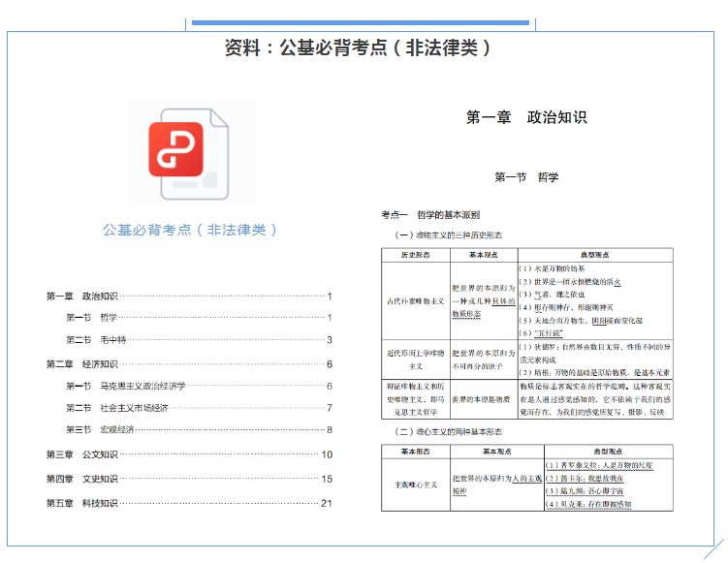Go to TOC entry 第一节 马克思主义政治经济学
The width and height of the screenshot is (728, 563).
click(x=199, y=386)
